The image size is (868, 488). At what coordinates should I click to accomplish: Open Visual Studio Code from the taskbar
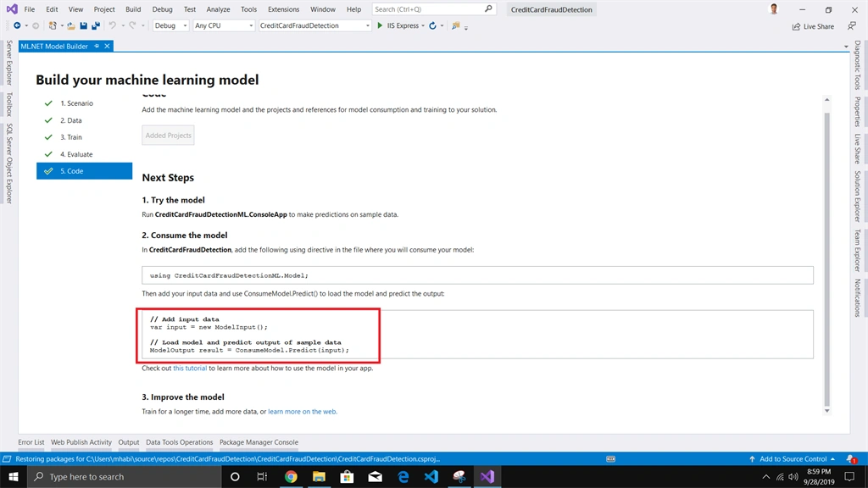pyautogui.click(x=431, y=476)
